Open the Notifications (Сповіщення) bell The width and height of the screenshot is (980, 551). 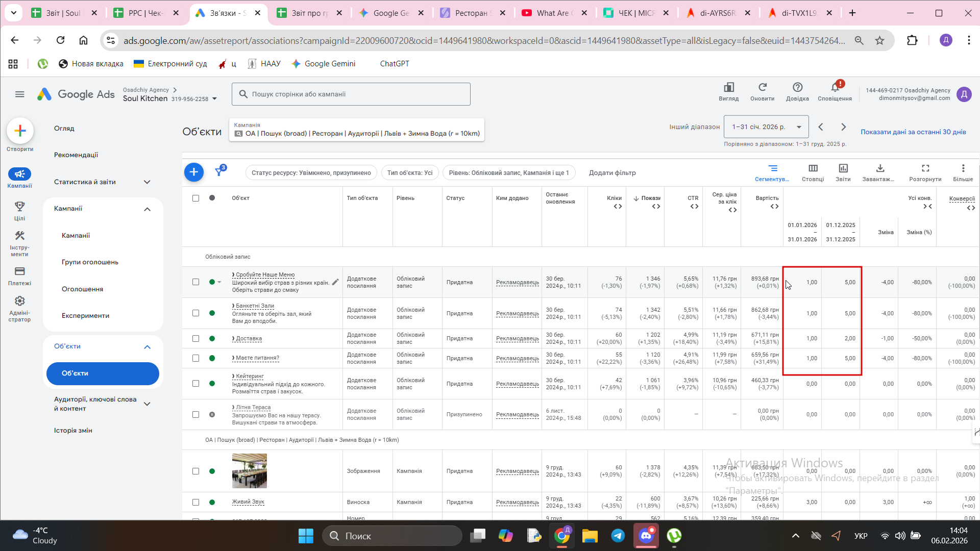point(835,88)
